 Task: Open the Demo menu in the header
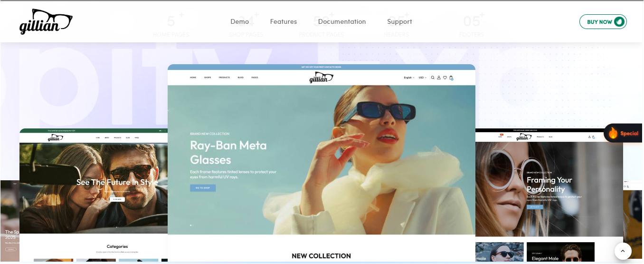pos(239,21)
